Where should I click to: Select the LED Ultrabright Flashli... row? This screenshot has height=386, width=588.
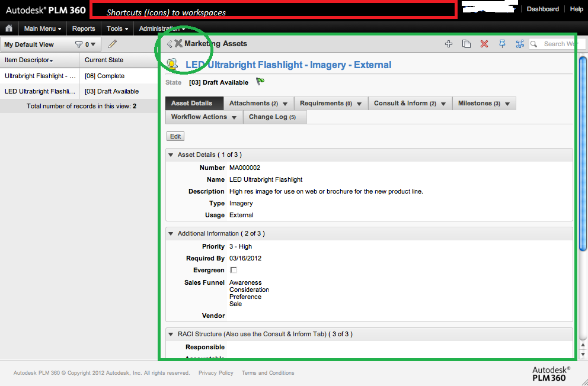79,91
